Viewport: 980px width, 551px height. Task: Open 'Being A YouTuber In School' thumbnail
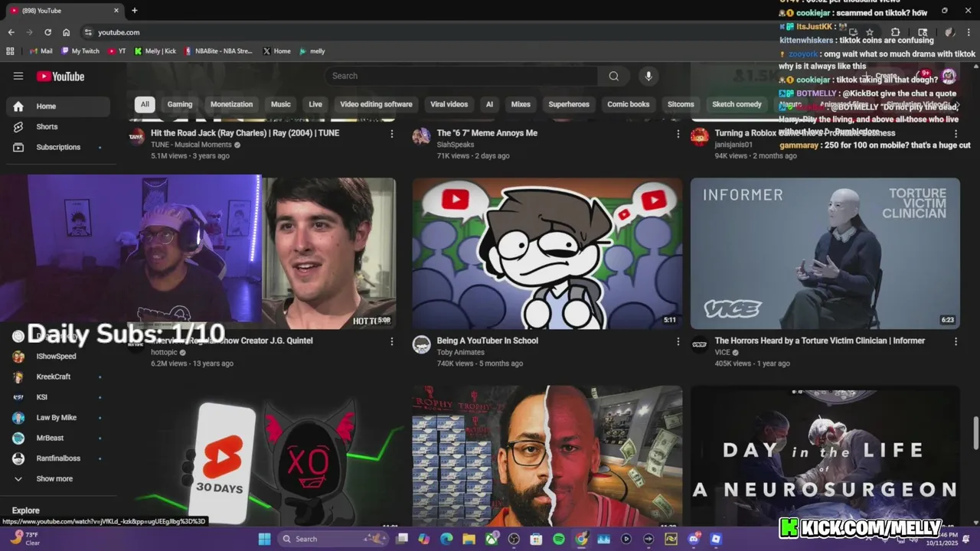pos(547,253)
